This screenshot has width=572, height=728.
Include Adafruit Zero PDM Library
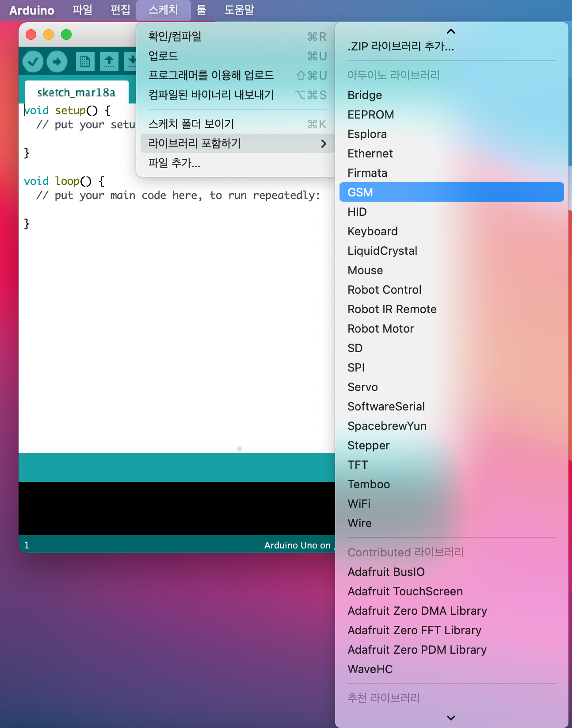point(451,650)
